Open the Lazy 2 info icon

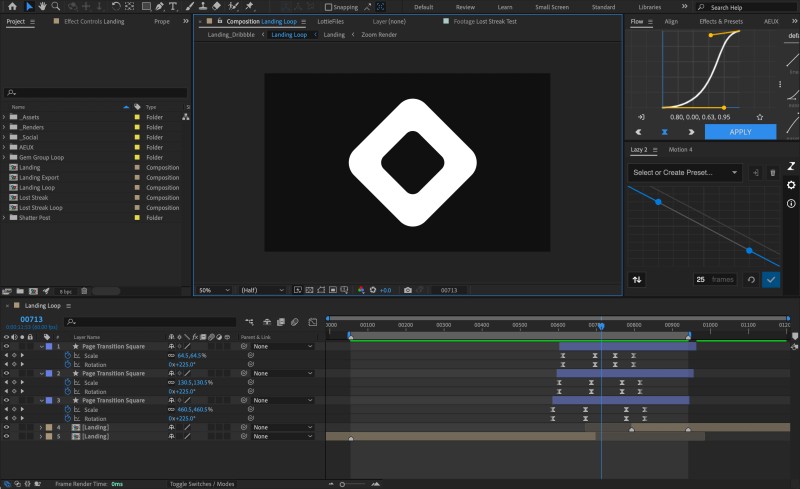(791, 203)
